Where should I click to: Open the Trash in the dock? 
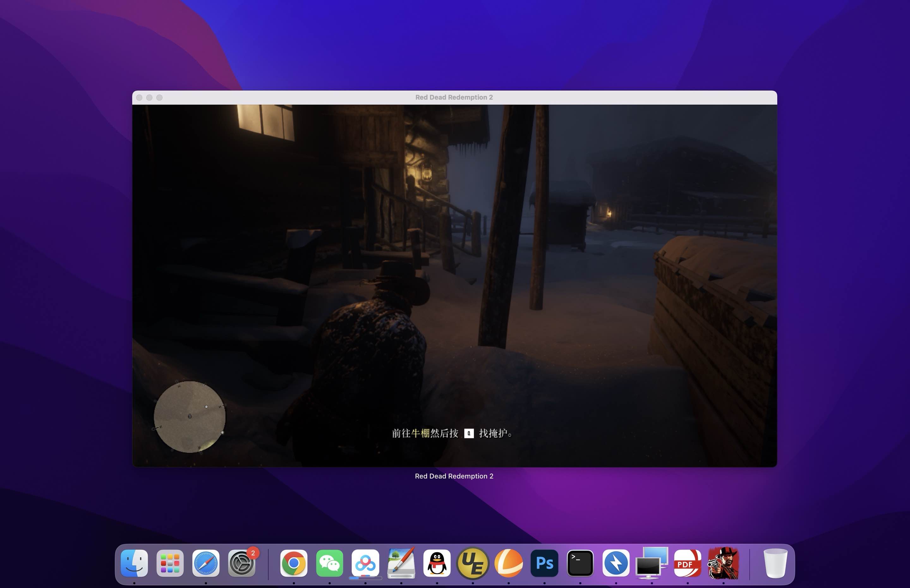775,563
